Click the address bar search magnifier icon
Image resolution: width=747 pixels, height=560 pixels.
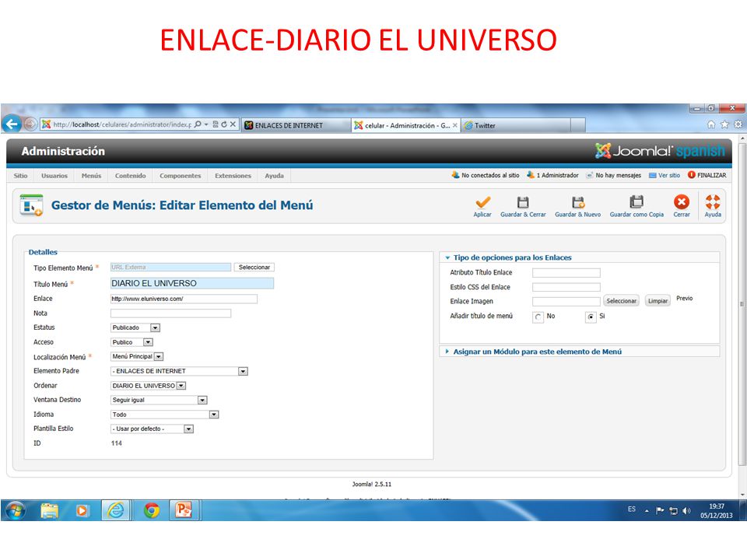point(198,124)
